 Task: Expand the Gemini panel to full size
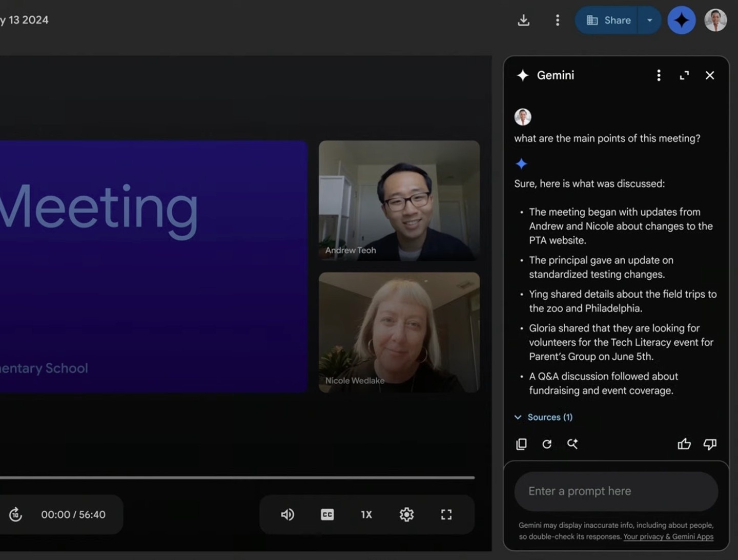pos(684,76)
